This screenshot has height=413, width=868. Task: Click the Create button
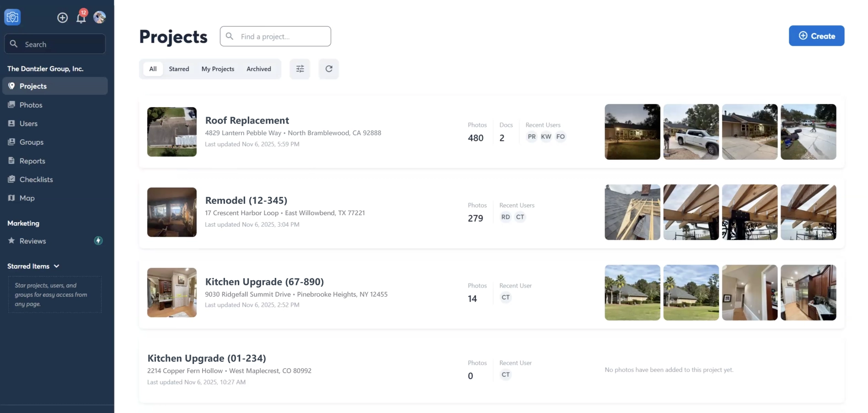(x=816, y=36)
